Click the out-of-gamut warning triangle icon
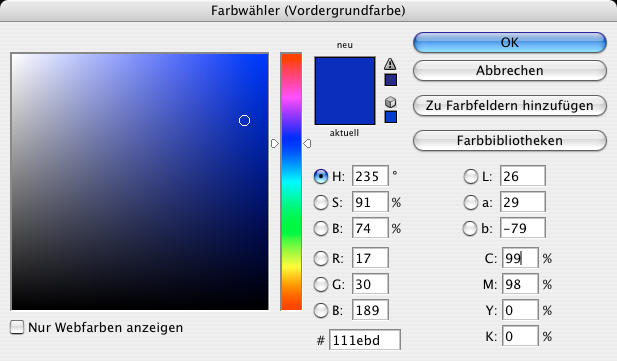This screenshot has height=361, width=617. click(390, 64)
